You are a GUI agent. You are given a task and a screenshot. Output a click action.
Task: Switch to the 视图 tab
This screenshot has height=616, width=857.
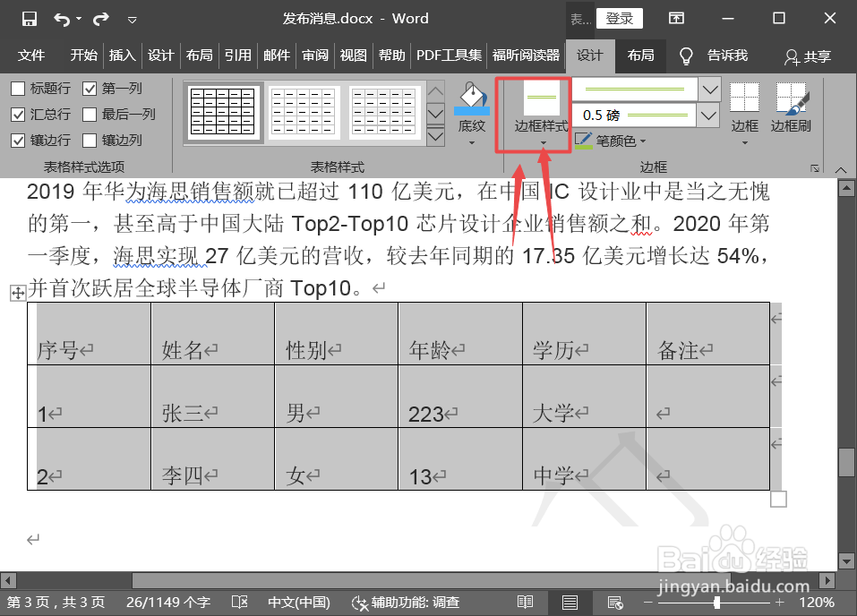click(x=353, y=56)
